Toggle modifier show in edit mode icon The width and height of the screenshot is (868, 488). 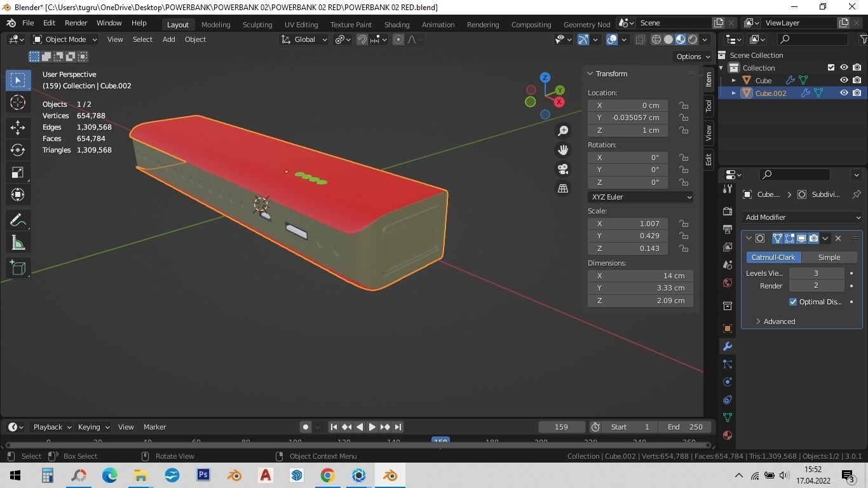[789, 238]
